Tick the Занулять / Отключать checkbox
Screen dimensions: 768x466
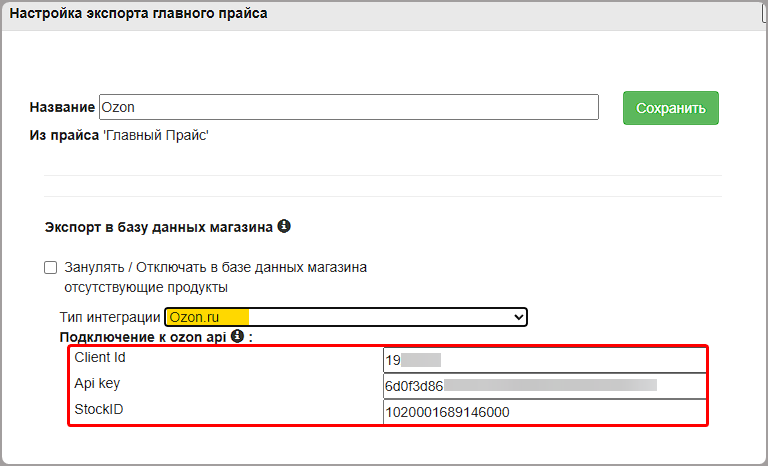click(50, 268)
